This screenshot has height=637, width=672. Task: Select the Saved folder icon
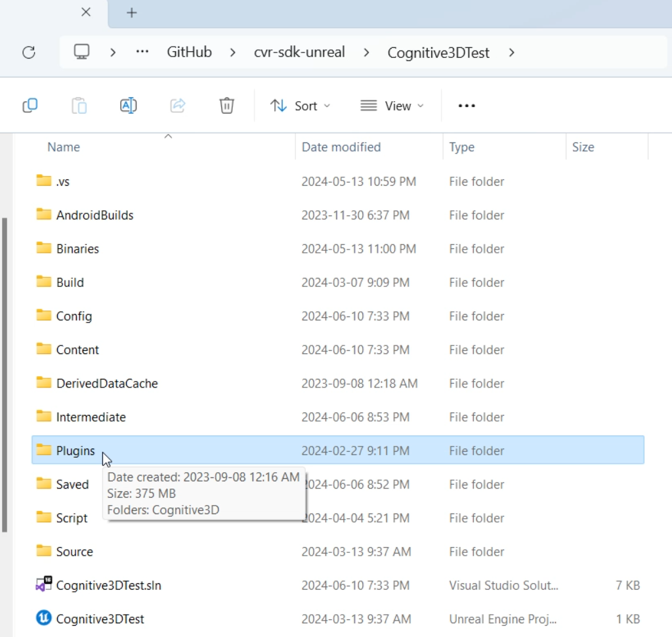coord(44,483)
